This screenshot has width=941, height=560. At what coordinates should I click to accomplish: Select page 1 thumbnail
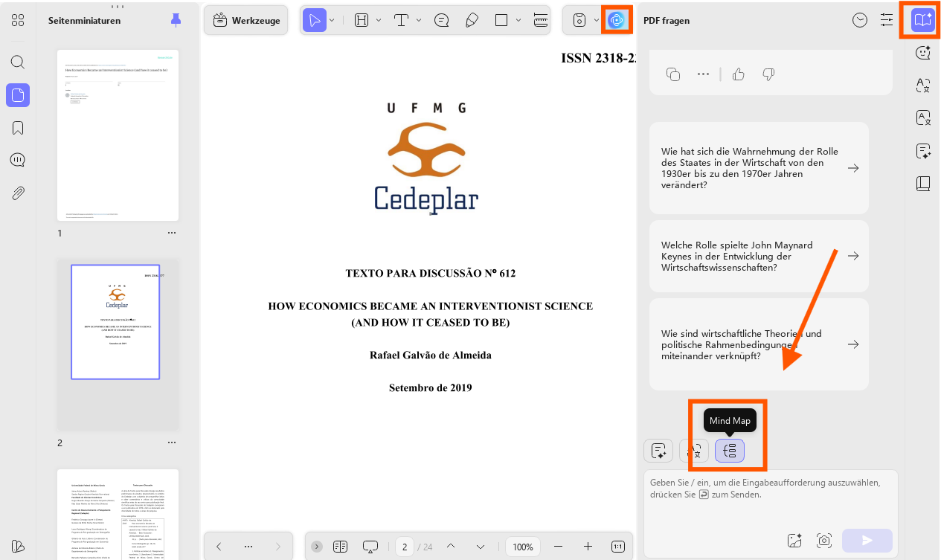118,135
